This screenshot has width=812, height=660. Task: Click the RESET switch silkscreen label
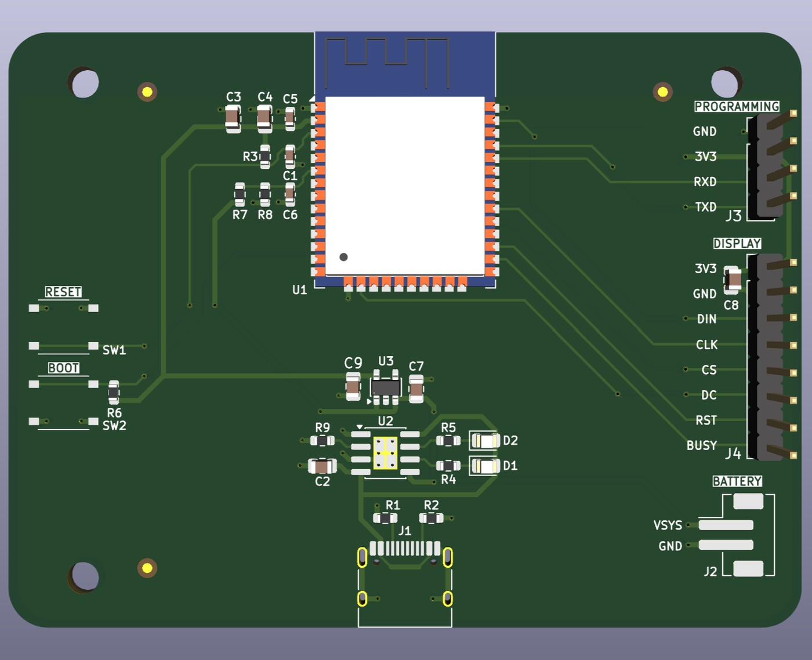[x=63, y=292]
